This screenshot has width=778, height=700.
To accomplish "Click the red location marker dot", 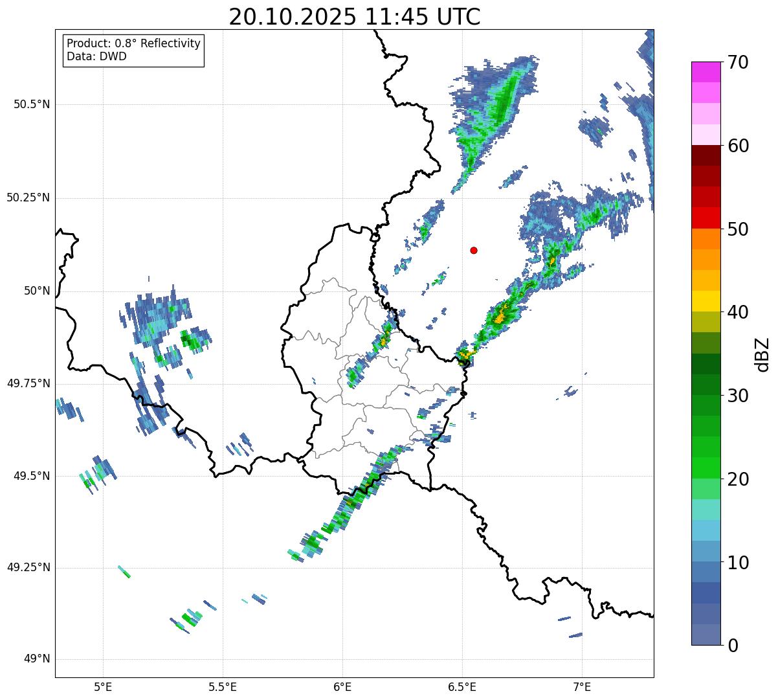I will point(474,250).
